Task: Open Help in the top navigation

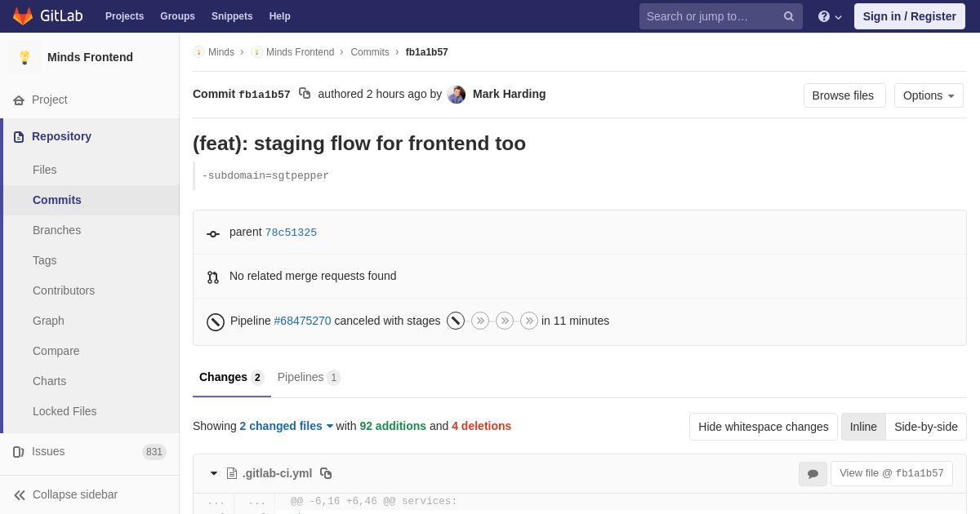Action: coord(280,16)
